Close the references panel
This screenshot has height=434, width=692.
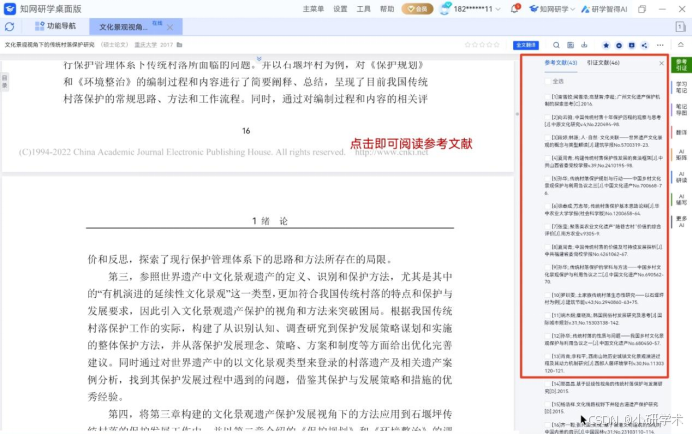coord(661,63)
